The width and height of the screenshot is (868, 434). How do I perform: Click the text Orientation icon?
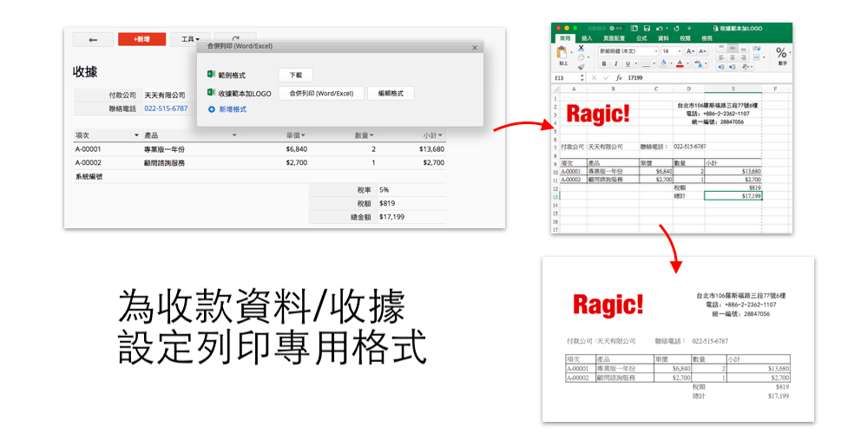tap(746, 67)
